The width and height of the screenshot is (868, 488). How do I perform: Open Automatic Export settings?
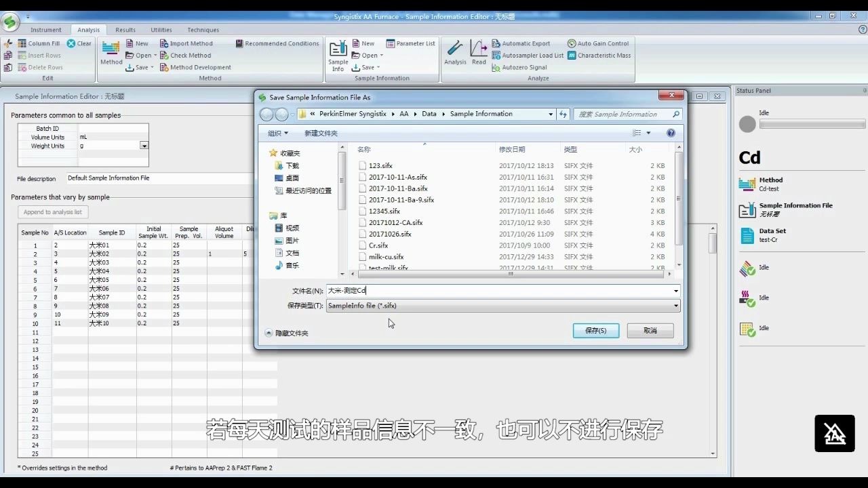[x=521, y=43]
